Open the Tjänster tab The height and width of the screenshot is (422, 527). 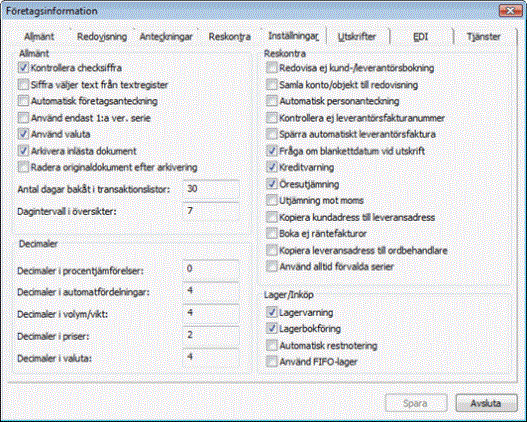point(483,37)
